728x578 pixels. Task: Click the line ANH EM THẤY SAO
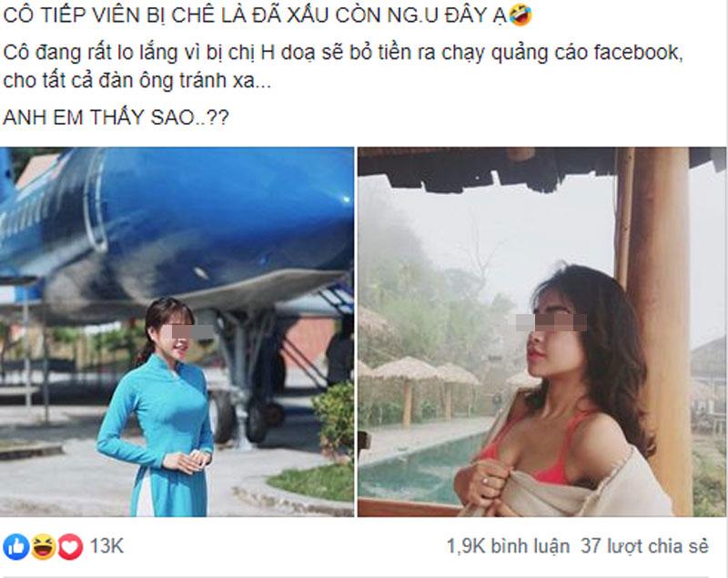point(116,117)
